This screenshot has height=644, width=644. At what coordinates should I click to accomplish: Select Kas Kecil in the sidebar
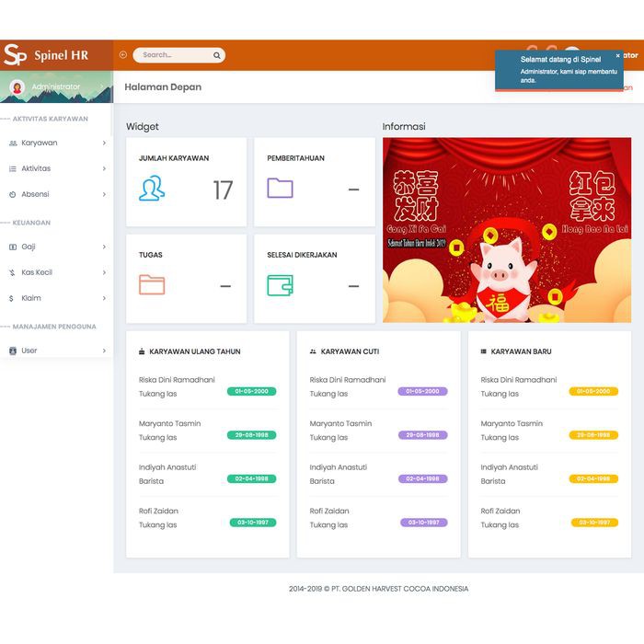37,272
